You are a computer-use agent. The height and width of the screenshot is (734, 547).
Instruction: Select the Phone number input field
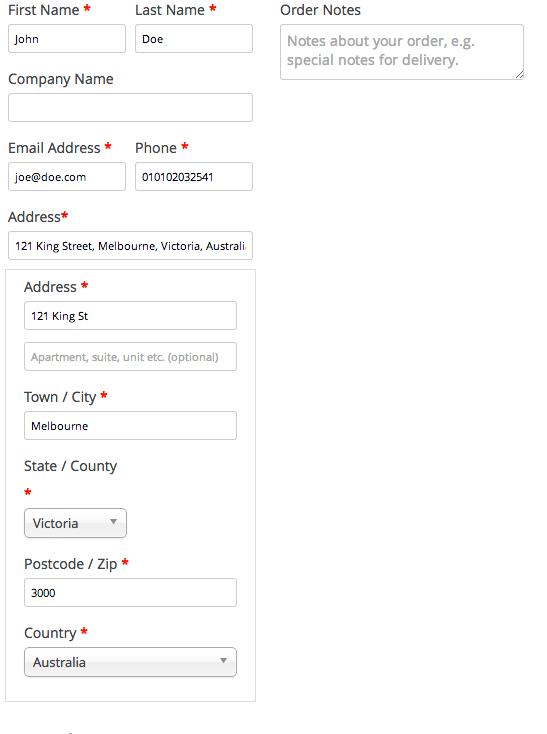194,176
